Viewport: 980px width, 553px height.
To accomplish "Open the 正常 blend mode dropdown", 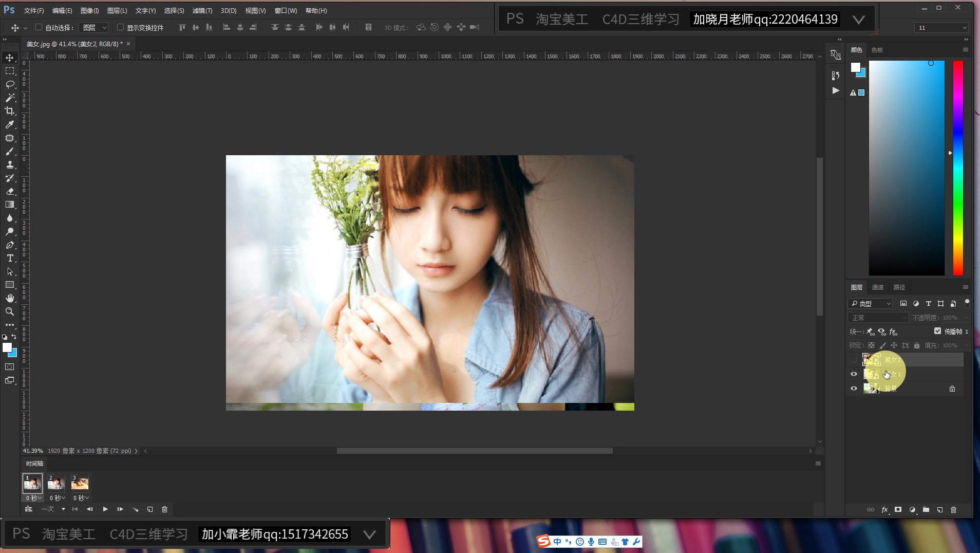I will click(x=878, y=318).
